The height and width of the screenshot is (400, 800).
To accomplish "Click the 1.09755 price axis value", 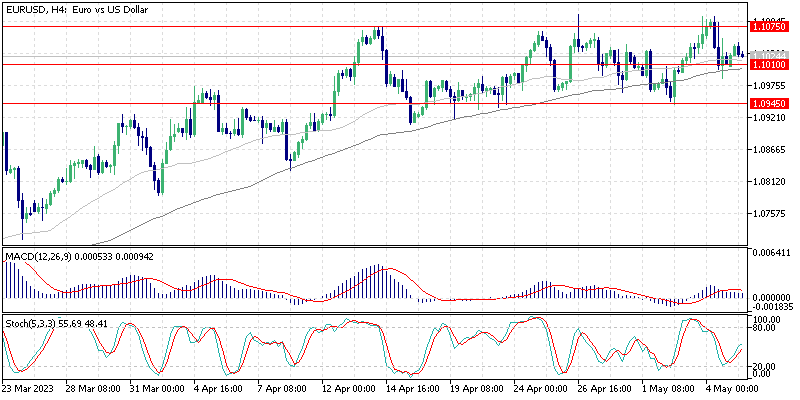I will click(769, 85).
